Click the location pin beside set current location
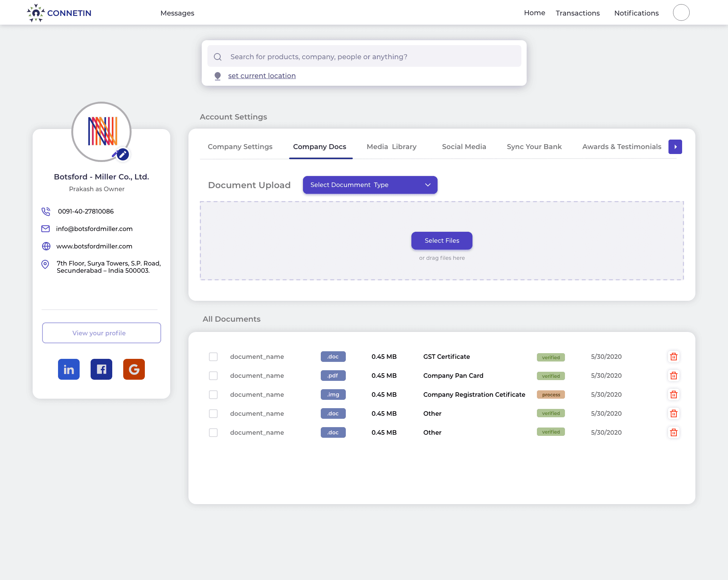This screenshot has height=580, width=728. (218, 76)
